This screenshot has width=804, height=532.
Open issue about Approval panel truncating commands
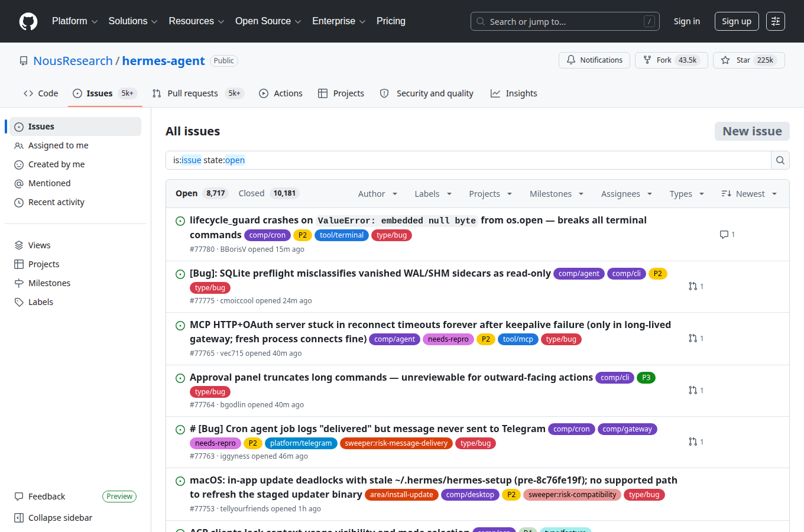[391, 377]
